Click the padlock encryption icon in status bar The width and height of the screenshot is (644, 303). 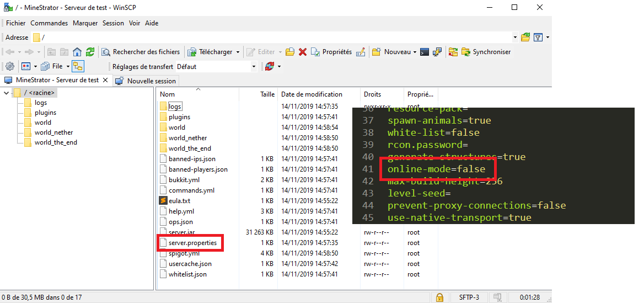(x=439, y=297)
